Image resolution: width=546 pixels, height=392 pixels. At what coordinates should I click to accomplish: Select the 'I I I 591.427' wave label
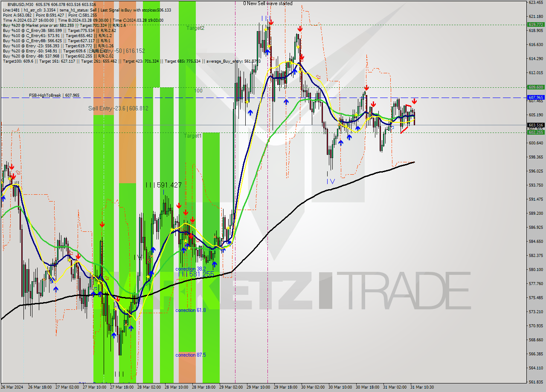[164, 185]
